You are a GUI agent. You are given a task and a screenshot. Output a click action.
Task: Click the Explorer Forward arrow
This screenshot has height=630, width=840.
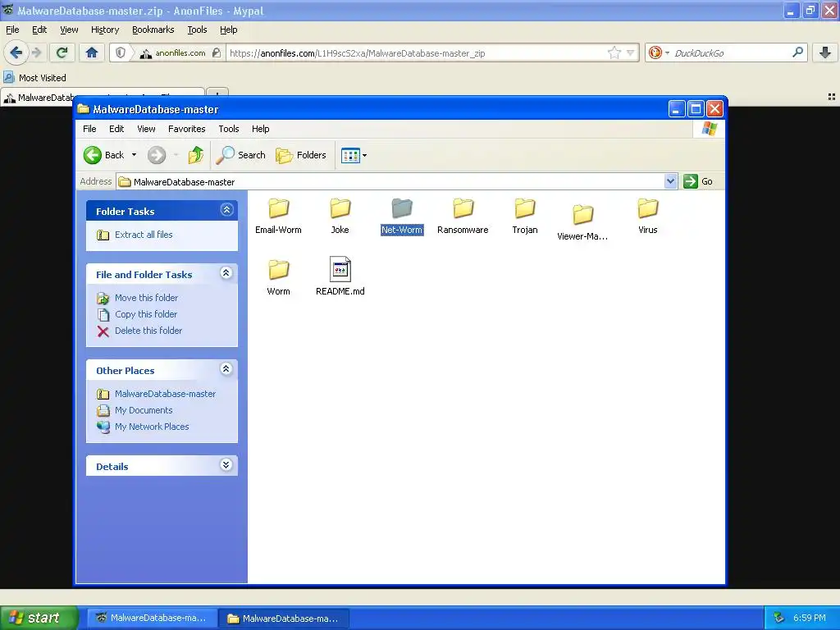(x=157, y=155)
